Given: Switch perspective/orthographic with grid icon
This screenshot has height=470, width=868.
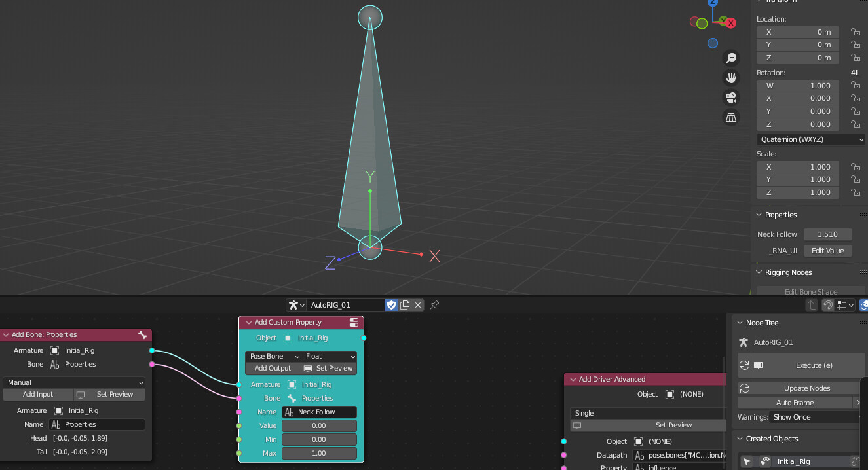Looking at the screenshot, I should (x=731, y=118).
